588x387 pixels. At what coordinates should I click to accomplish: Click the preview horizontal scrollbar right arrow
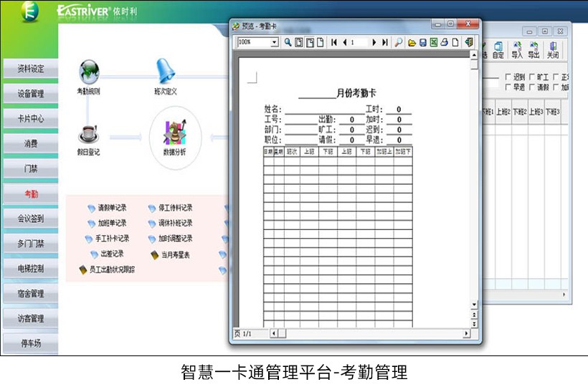pos(466,333)
